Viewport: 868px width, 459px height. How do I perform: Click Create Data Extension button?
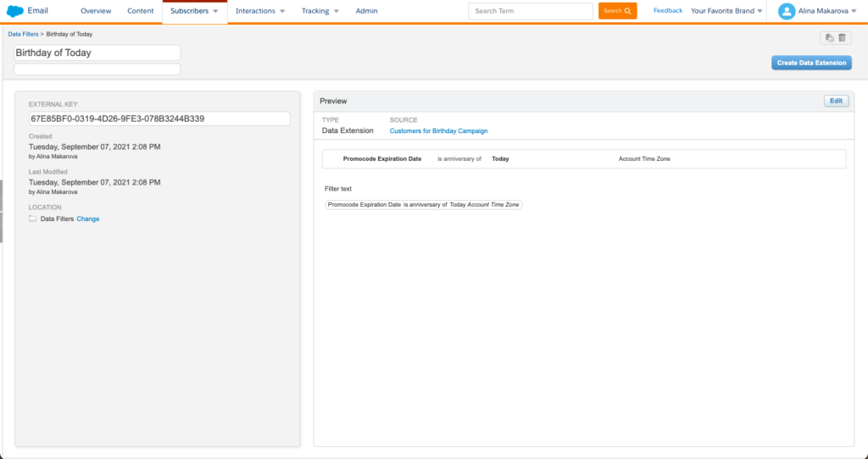[810, 63]
